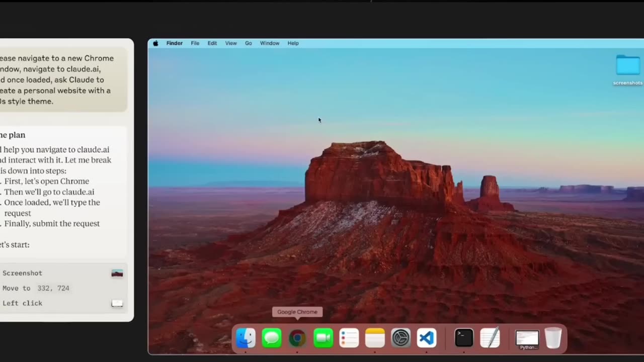
Task: Select the screenshots folder on desktop
Action: (x=628, y=69)
